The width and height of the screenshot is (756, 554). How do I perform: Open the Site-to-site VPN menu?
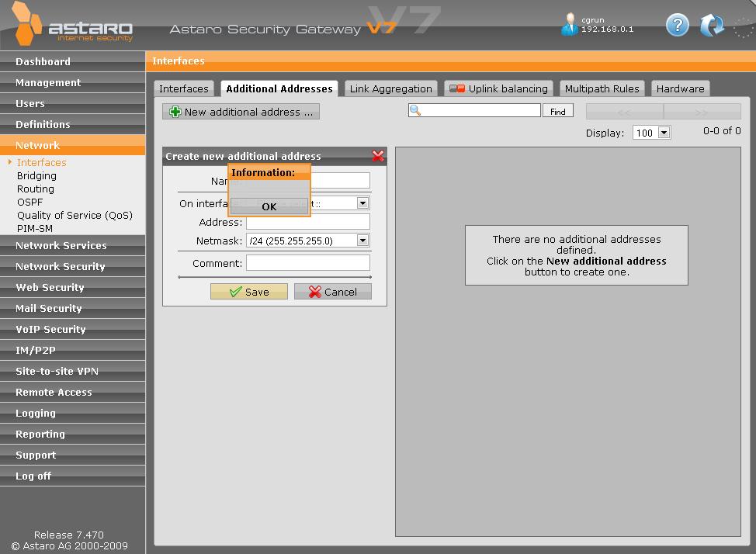(x=72, y=371)
